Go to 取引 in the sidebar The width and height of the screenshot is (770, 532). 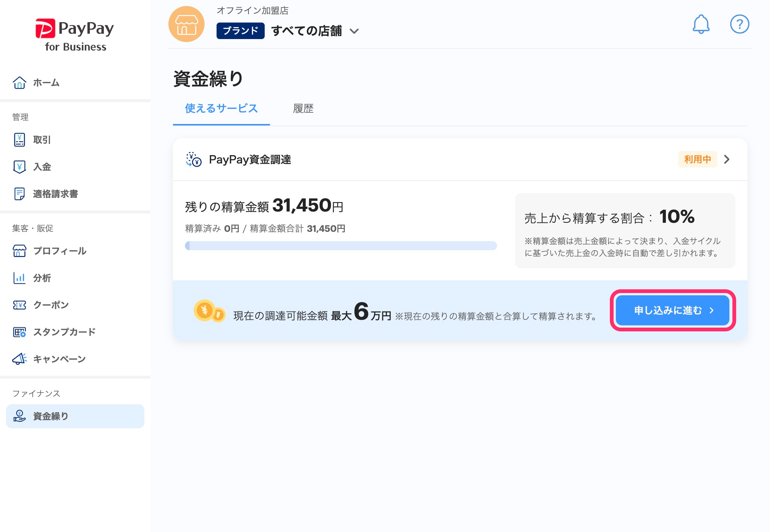[75, 140]
